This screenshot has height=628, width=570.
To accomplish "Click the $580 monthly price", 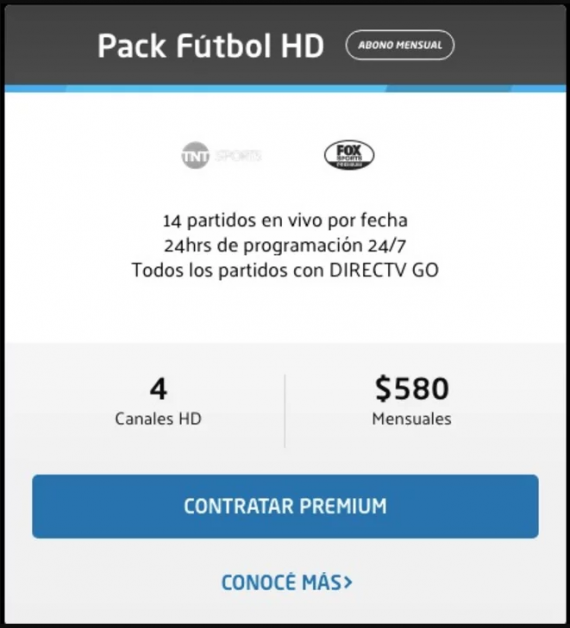I will [x=412, y=388].
